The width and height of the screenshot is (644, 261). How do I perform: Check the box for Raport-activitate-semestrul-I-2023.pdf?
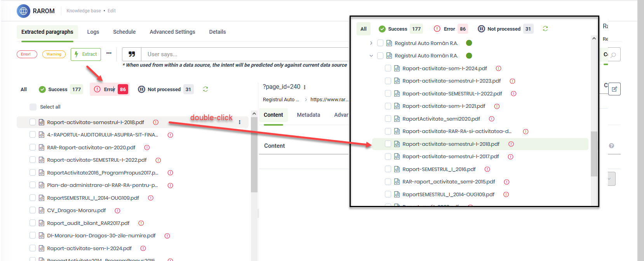coord(388,81)
